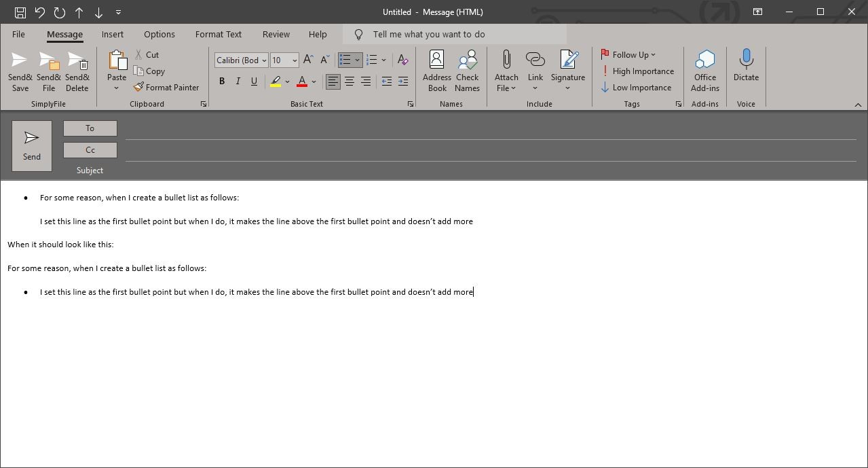This screenshot has height=468, width=868.
Task: Open the Basic Text dialog launcher
Action: 411,104
